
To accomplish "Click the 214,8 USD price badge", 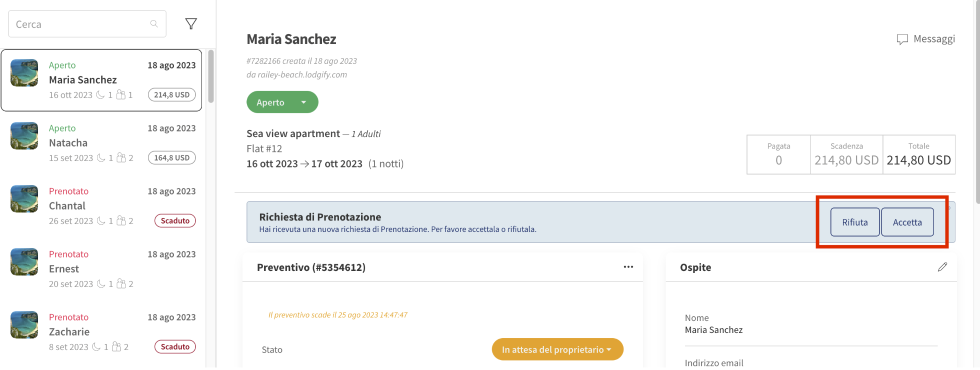I will pyautogui.click(x=171, y=94).
